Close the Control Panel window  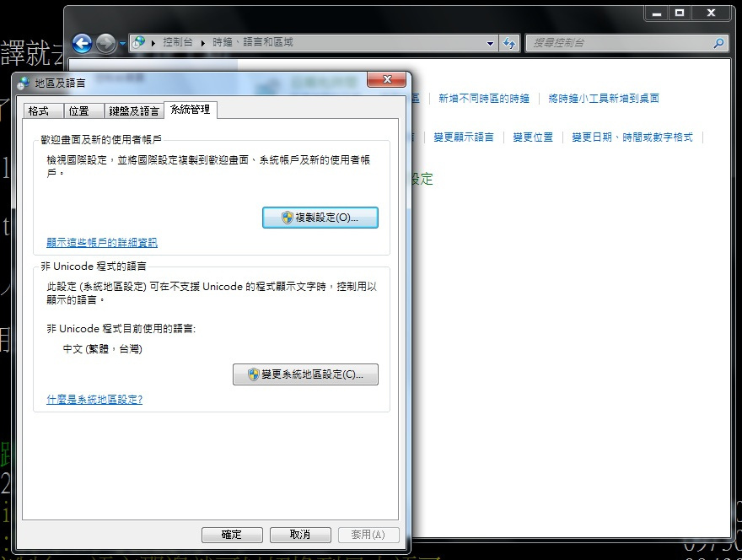click(x=711, y=13)
